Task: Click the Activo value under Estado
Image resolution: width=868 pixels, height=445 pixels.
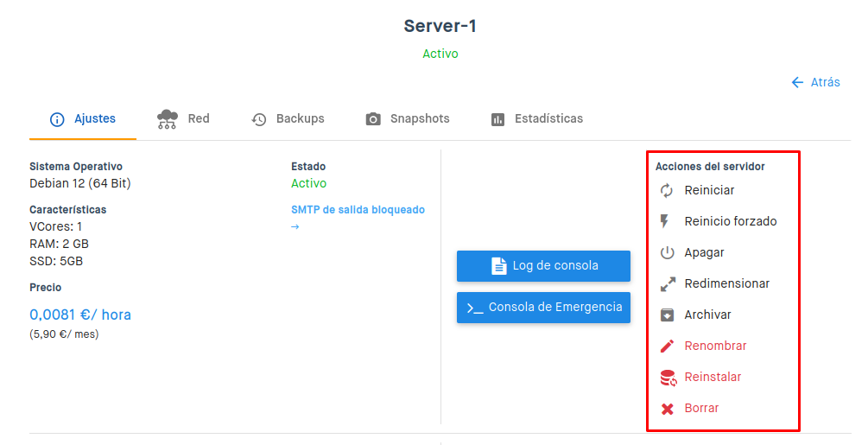Action: pos(309,183)
